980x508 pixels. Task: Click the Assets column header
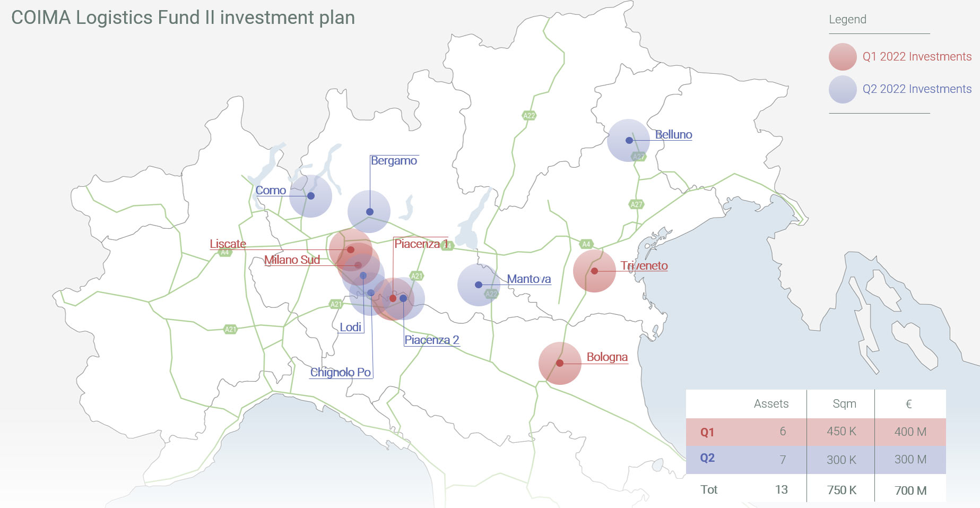(771, 404)
